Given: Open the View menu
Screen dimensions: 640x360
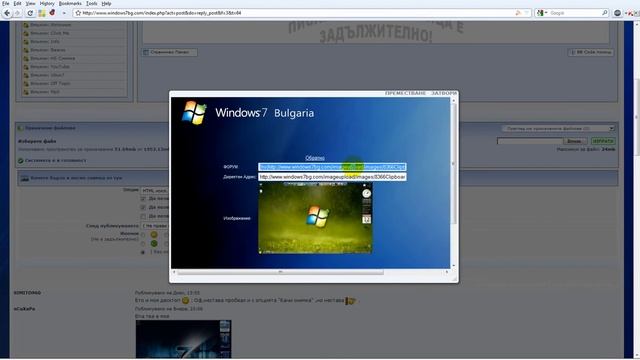Looking at the screenshot, I should click(31, 3).
